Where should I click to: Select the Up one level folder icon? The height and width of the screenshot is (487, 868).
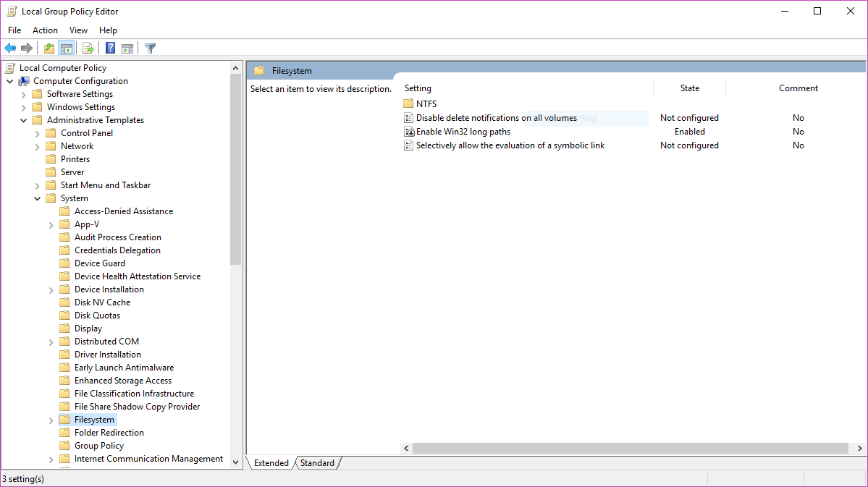coord(49,48)
